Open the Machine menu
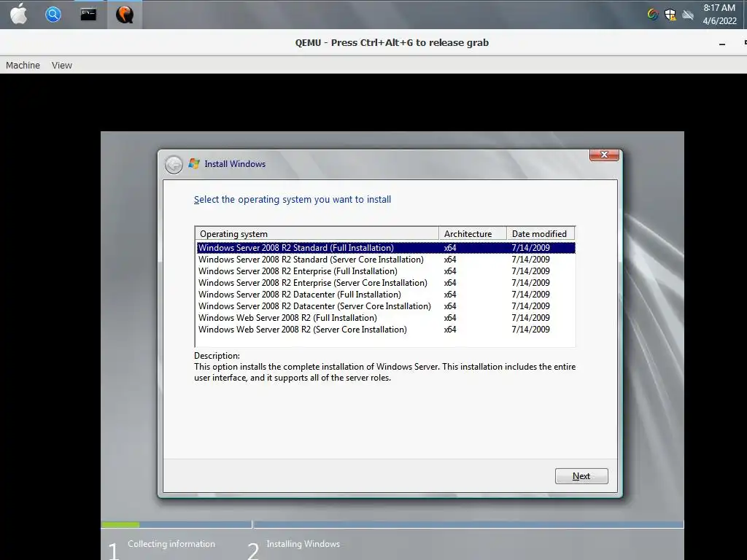Screen dimensions: 747x560 coord(23,65)
